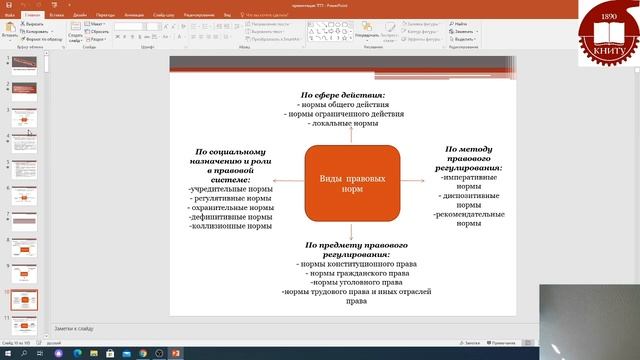Toggle text shadow (S)

(140, 37)
